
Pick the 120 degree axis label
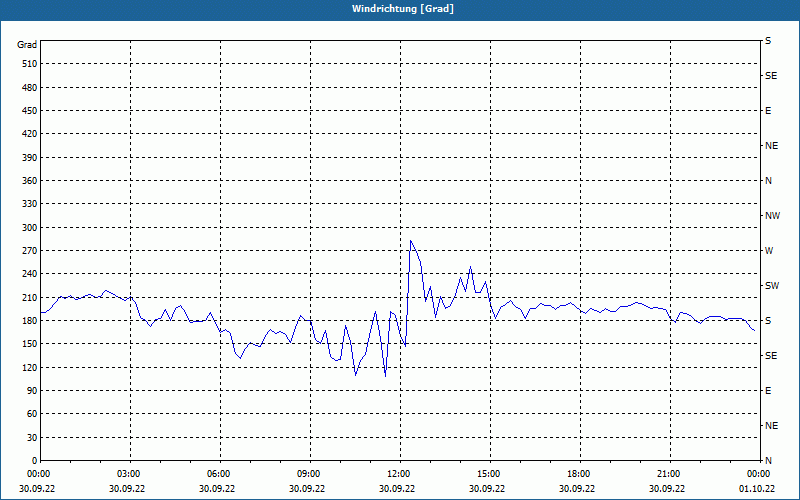pyautogui.click(x=30, y=368)
